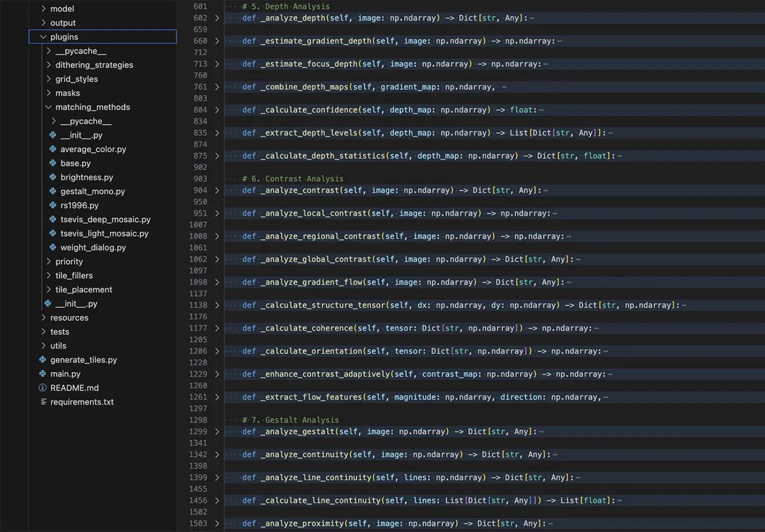The image size is (765, 532).
Task: Unfold _analyze_proximity fold arrow at line 1503
Action: tap(217, 523)
